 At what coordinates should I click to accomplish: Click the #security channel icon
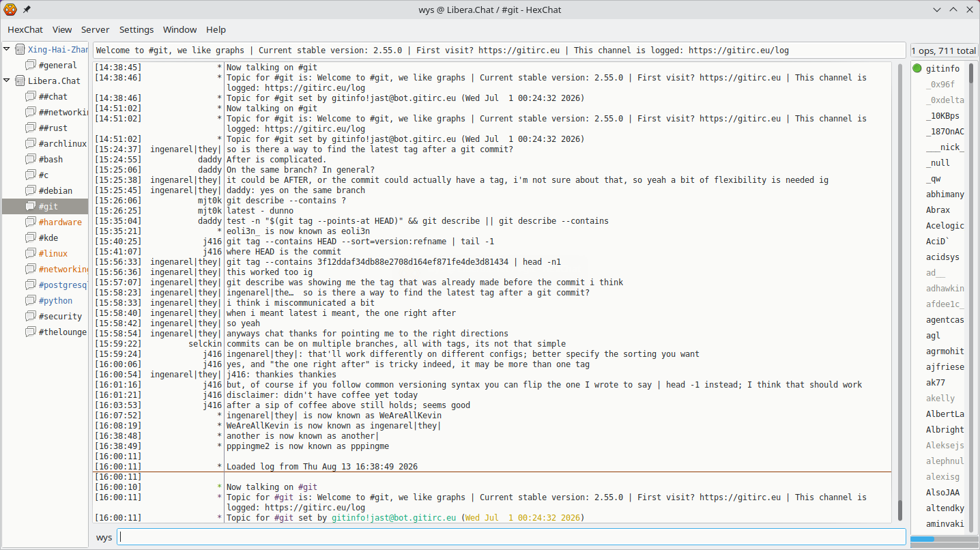(x=30, y=316)
